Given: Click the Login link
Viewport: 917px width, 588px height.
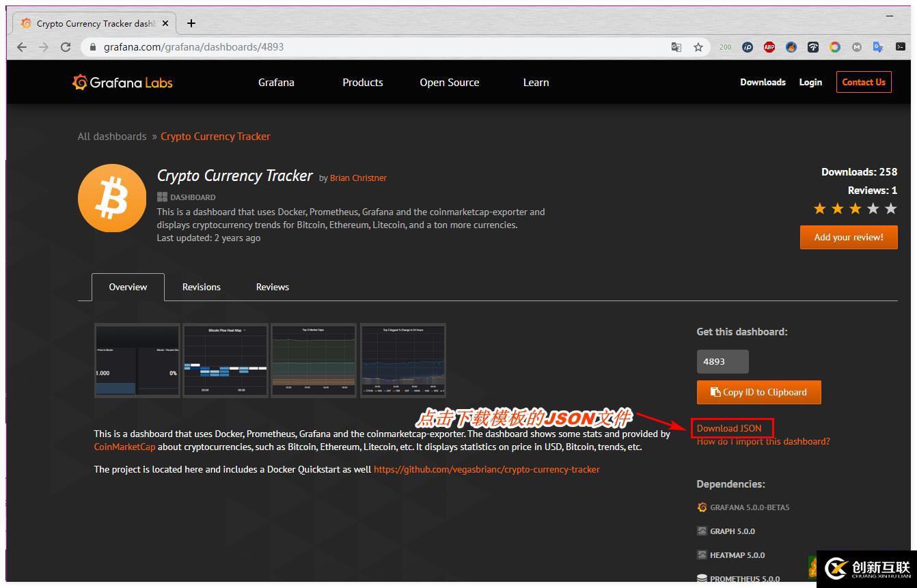Looking at the screenshot, I should pos(810,82).
